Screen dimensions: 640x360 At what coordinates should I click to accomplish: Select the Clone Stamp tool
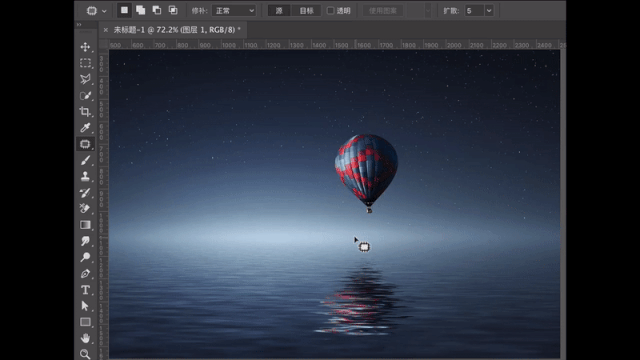[x=85, y=176]
